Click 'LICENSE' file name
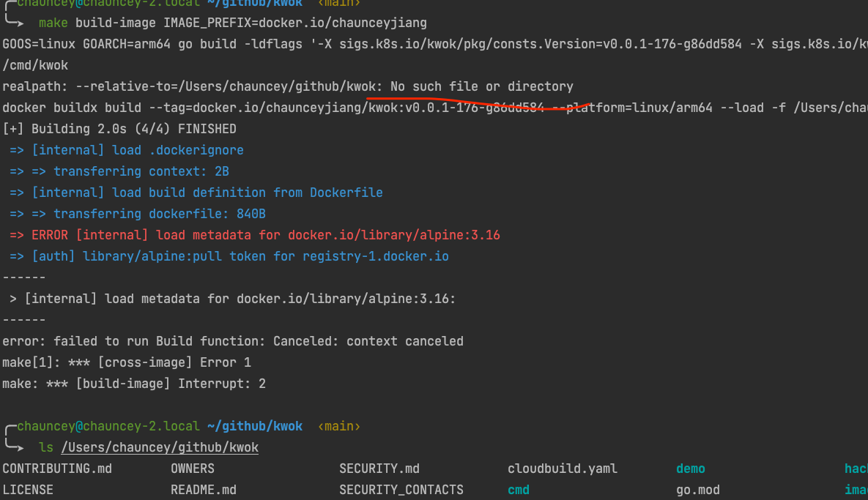The height and width of the screenshot is (500, 868). click(28, 490)
